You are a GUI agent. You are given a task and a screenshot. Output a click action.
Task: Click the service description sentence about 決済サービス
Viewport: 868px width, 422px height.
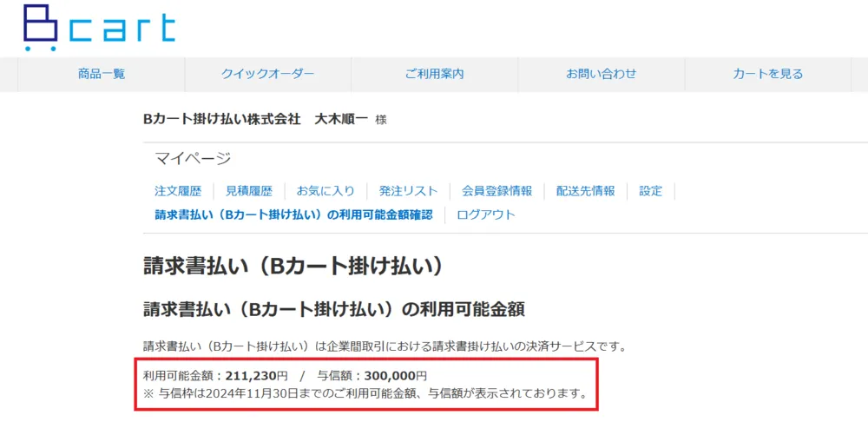click(385, 347)
